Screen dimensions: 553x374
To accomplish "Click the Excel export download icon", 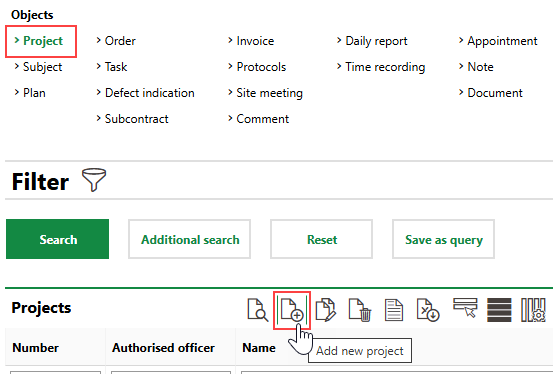I will [x=428, y=310].
